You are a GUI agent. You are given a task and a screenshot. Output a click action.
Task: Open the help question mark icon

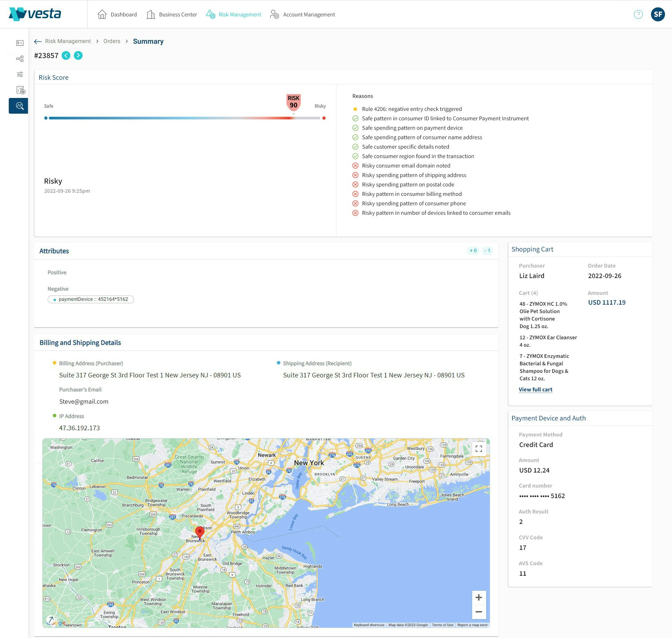tap(638, 14)
